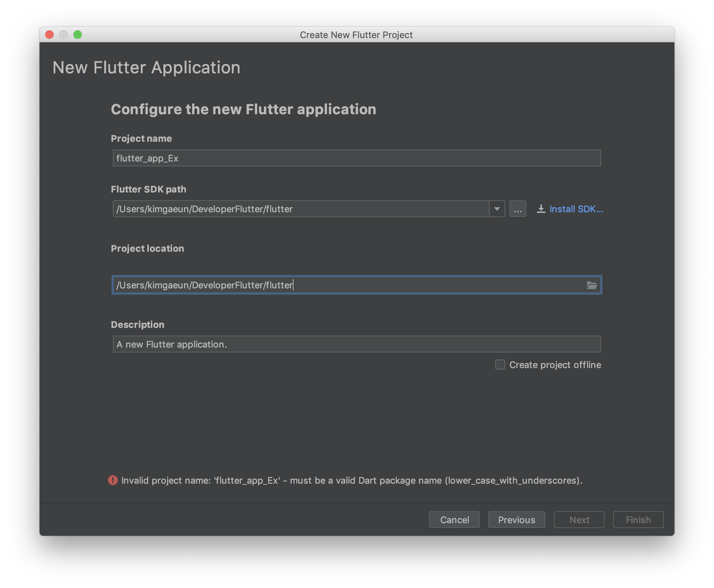Focus the Description field
The image size is (714, 588).
point(357,344)
